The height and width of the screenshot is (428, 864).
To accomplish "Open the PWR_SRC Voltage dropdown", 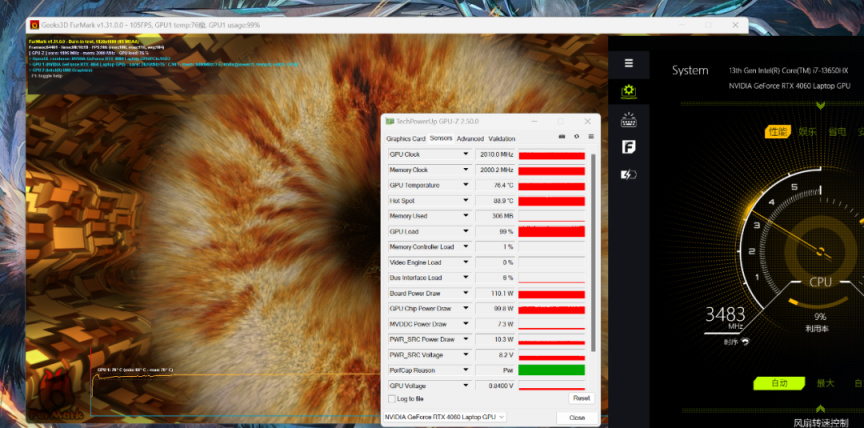I will tap(466, 355).
